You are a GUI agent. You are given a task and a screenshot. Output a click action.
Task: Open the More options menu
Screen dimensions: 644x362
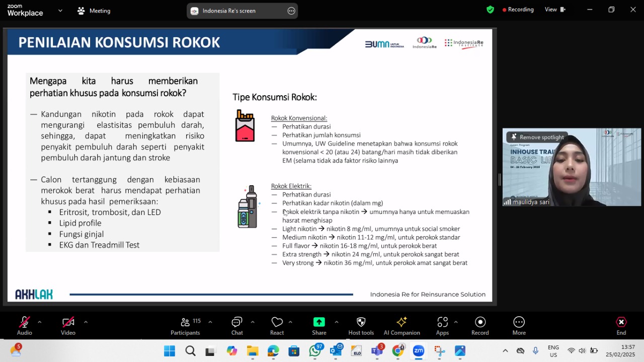coord(519,325)
